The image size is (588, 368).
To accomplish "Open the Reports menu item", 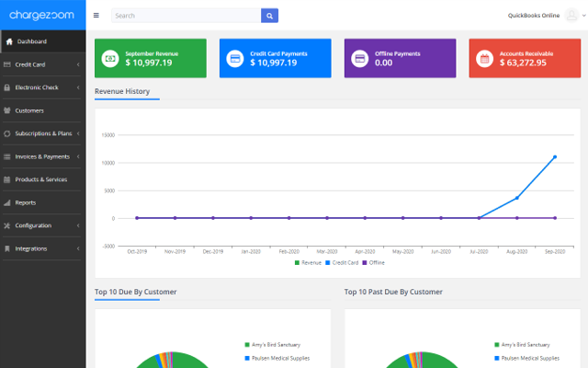I will click(43, 202).
